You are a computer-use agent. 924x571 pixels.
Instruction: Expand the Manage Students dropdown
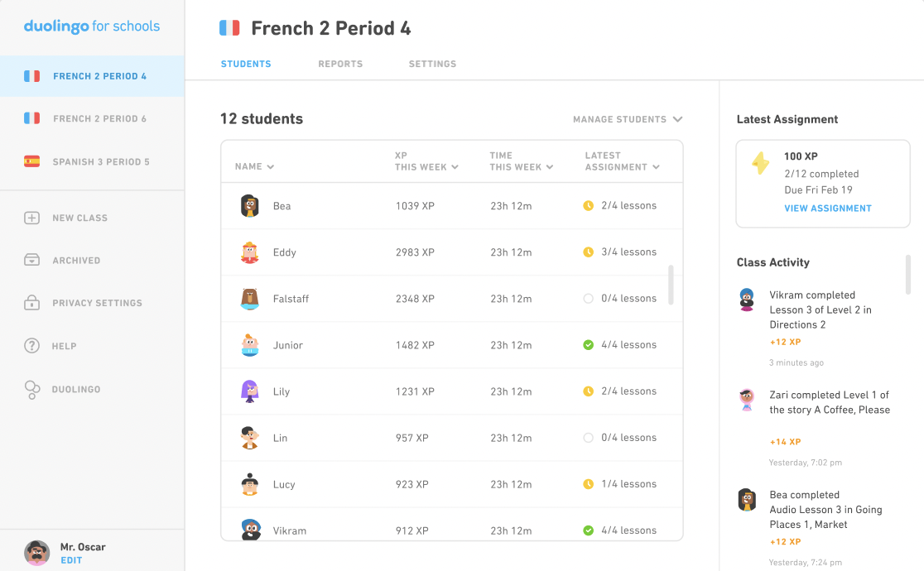click(x=628, y=119)
